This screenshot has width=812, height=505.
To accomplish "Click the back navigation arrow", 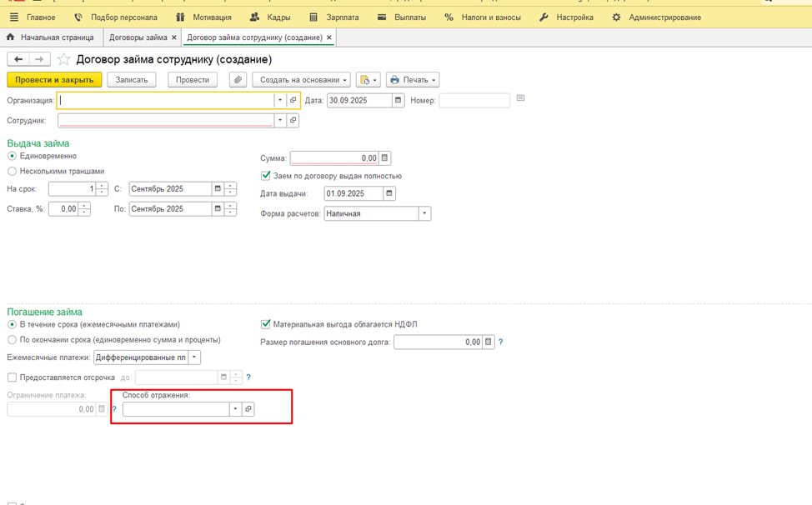I will pos(18,60).
